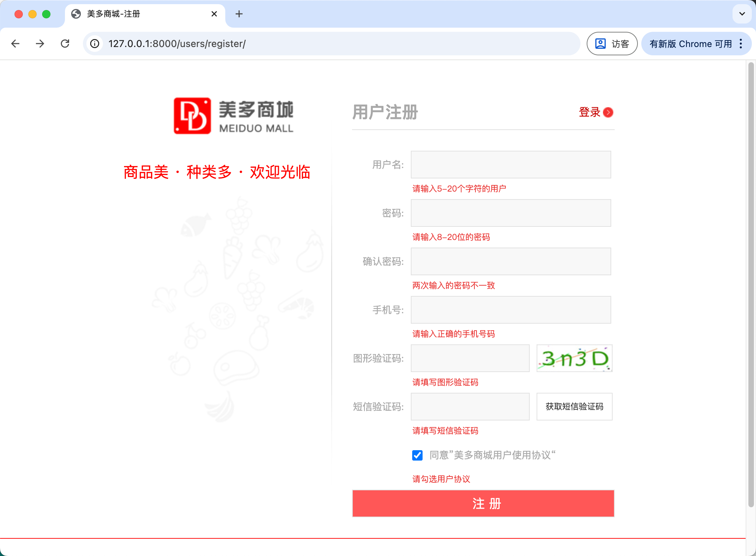Click the Meiduo Mall logo
The height and width of the screenshot is (556, 756).
pyautogui.click(x=234, y=116)
